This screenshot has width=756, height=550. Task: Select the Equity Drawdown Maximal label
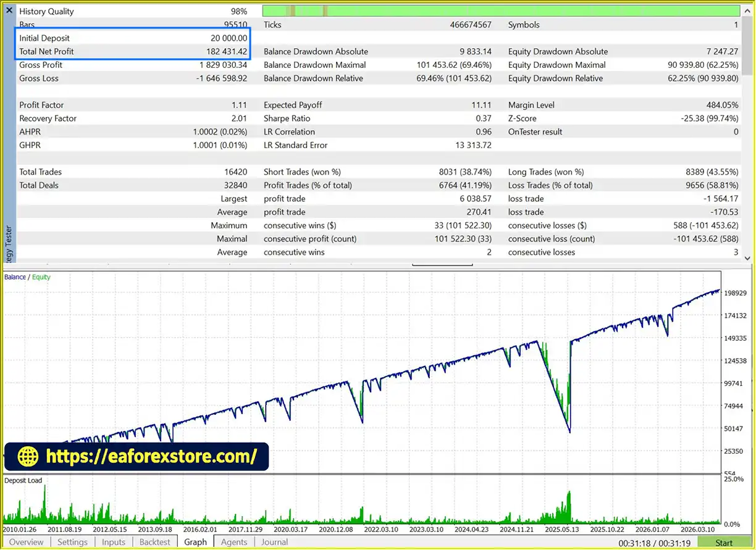pyautogui.click(x=556, y=65)
